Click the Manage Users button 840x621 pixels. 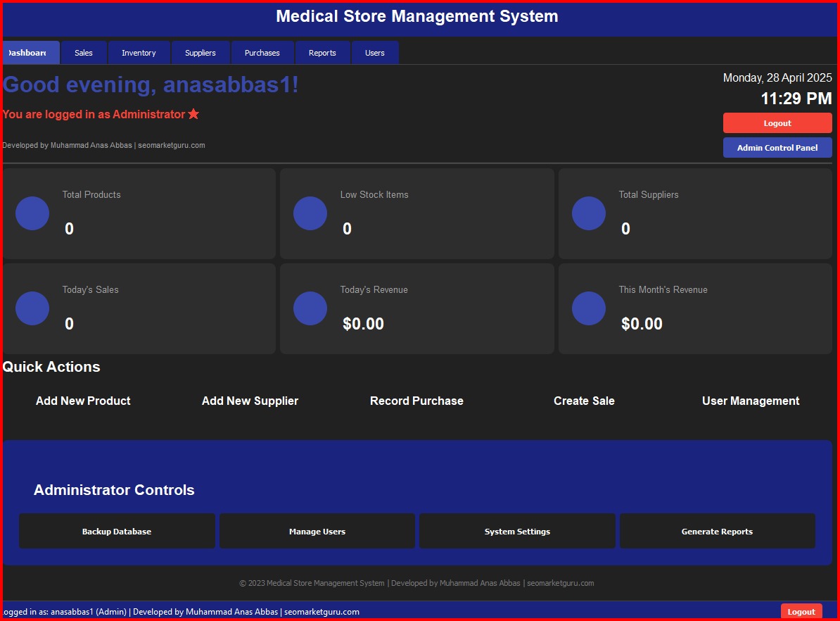[317, 531]
